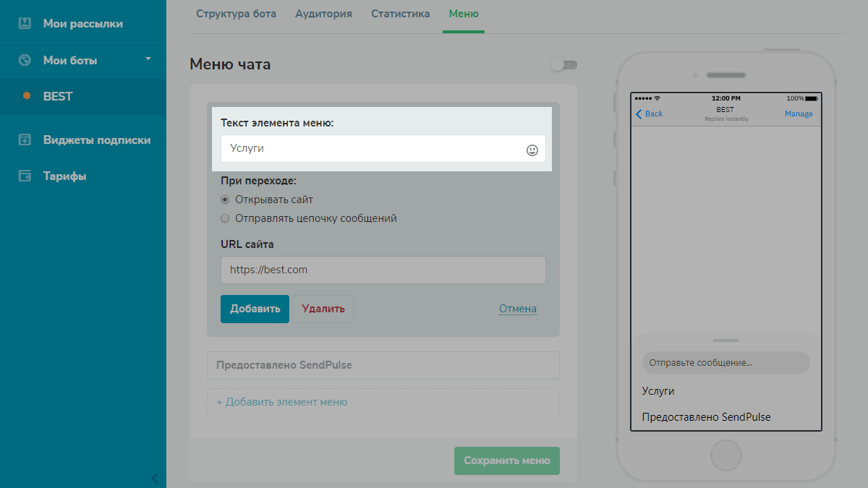Expand the "Мои боты" dropdown arrow
Viewport: 868px width, 488px height.
coord(148,59)
